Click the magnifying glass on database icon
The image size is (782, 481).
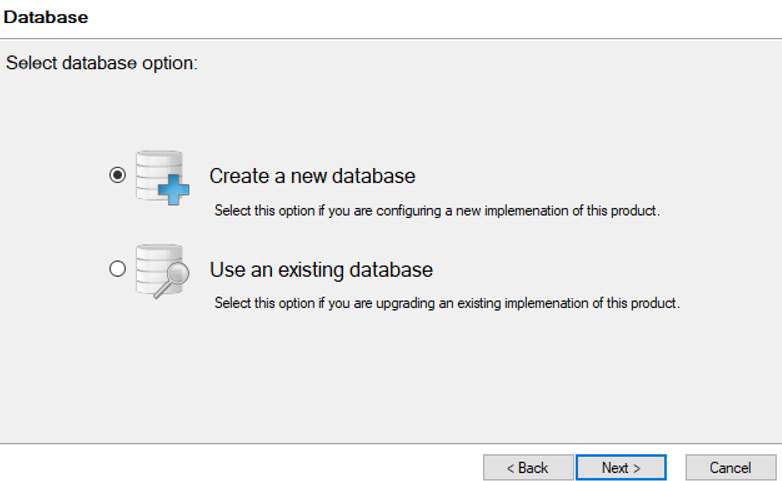tap(172, 280)
